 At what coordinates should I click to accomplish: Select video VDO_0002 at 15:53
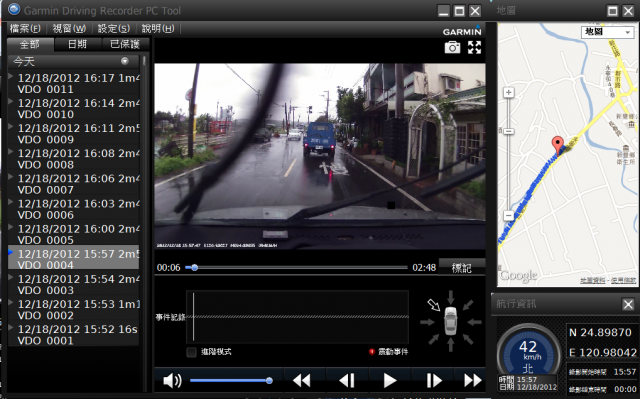pos(73,310)
